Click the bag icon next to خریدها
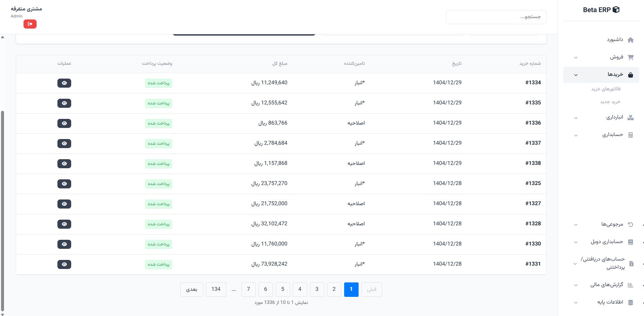The image size is (644, 316). click(631, 75)
